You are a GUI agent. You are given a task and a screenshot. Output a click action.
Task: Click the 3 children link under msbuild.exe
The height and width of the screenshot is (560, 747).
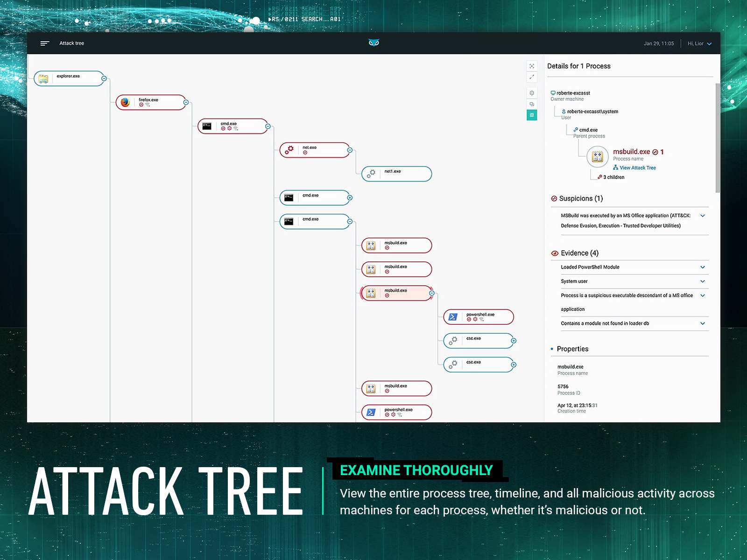612,177
